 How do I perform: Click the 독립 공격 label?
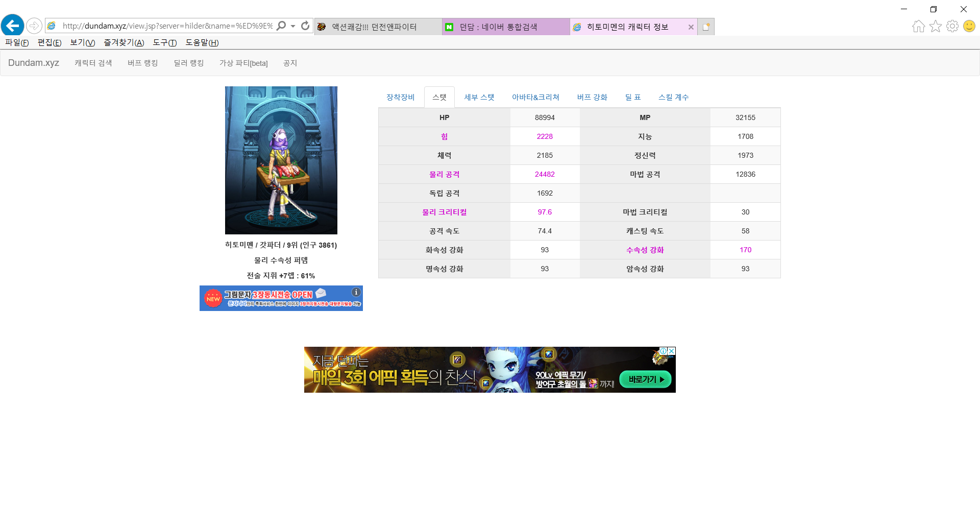coord(445,193)
